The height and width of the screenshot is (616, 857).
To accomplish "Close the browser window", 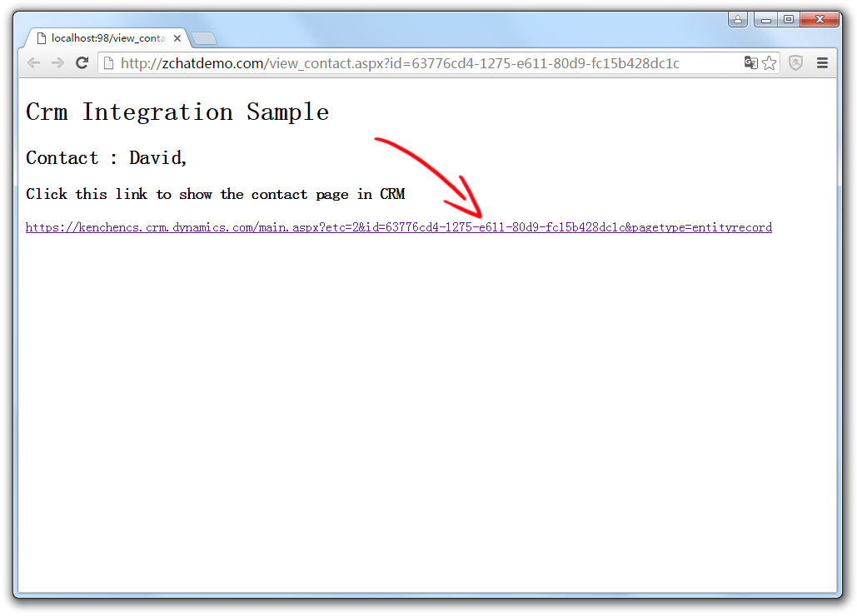I will click(x=820, y=20).
